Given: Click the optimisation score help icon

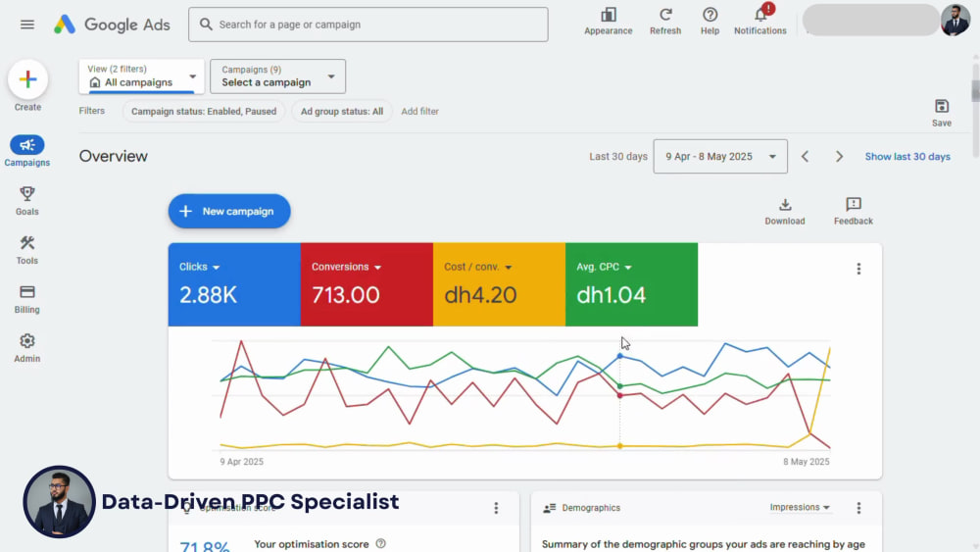Looking at the screenshot, I should click(x=380, y=544).
